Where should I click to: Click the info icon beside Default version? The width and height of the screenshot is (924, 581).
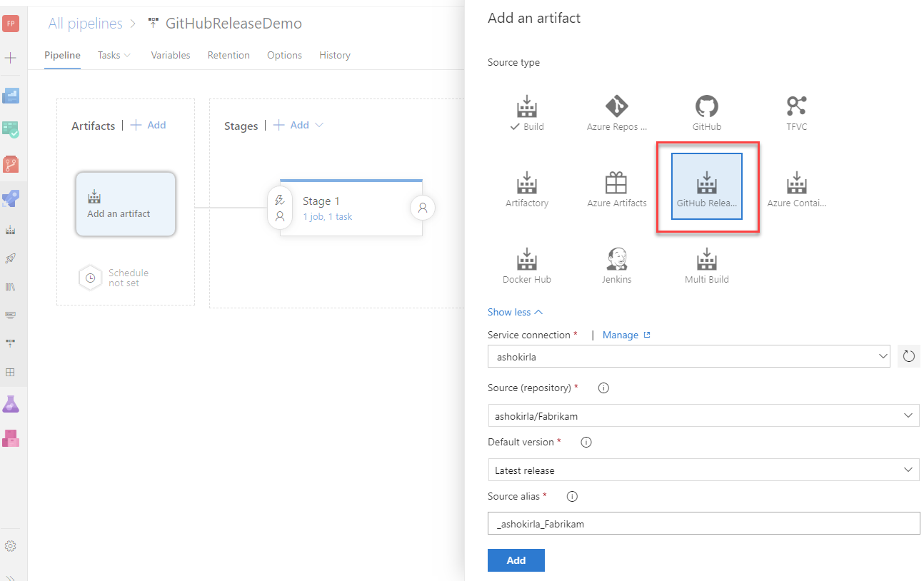coord(586,442)
